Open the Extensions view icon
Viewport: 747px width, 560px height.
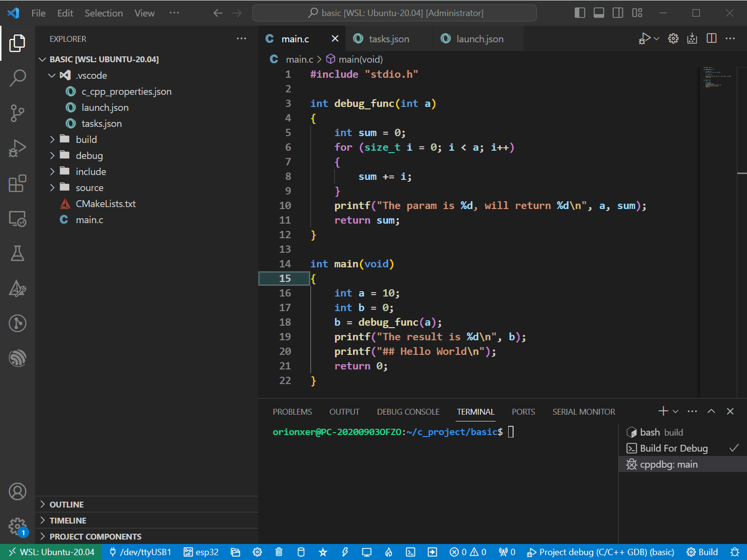click(18, 183)
